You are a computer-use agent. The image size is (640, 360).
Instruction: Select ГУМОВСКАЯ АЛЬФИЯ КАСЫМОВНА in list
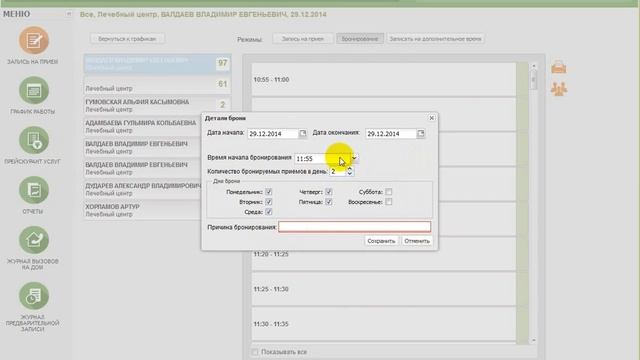[158, 105]
